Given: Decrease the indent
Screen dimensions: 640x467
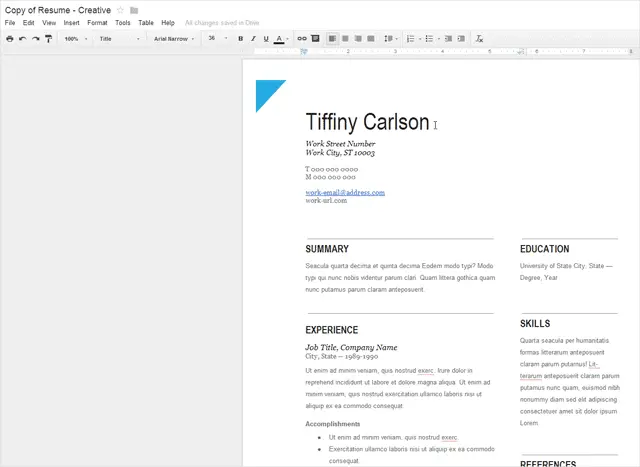Looking at the screenshot, I should tap(448, 39).
